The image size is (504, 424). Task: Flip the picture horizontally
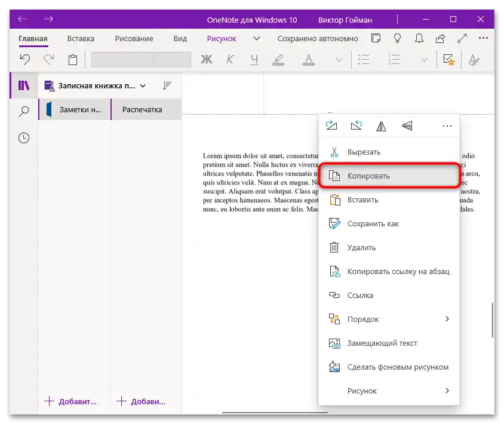point(382,125)
